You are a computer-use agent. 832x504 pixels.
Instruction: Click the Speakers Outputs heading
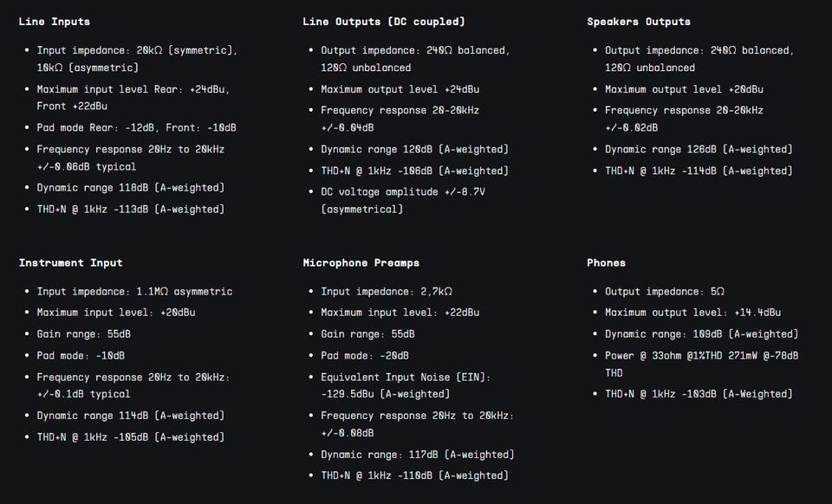[639, 22]
